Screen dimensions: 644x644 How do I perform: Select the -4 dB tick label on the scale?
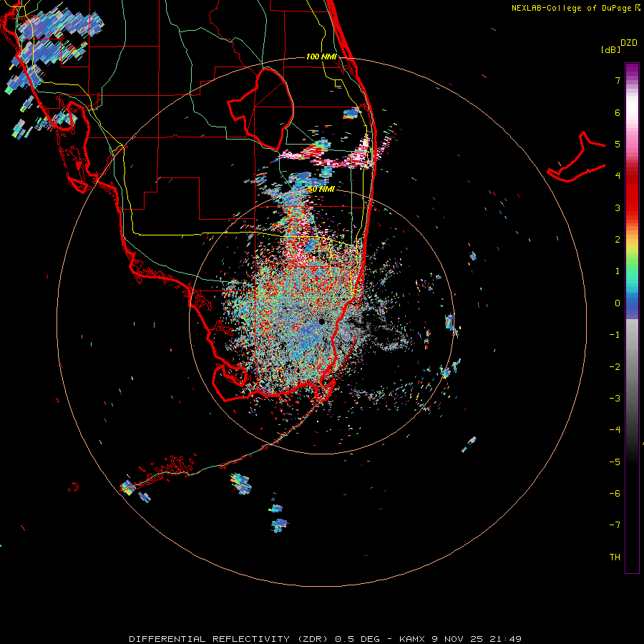pyautogui.click(x=615, y=430)
